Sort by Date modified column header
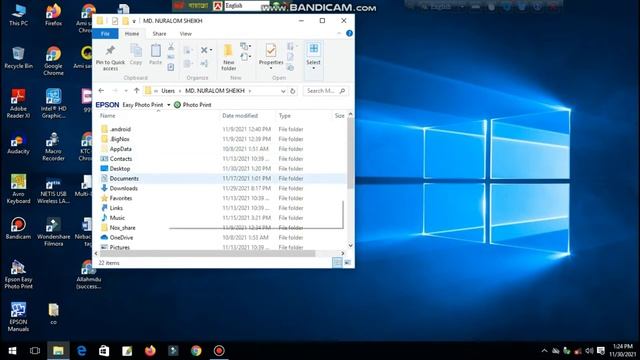Image resolution: width=640 pixels, height=360 pixels. 240,116
